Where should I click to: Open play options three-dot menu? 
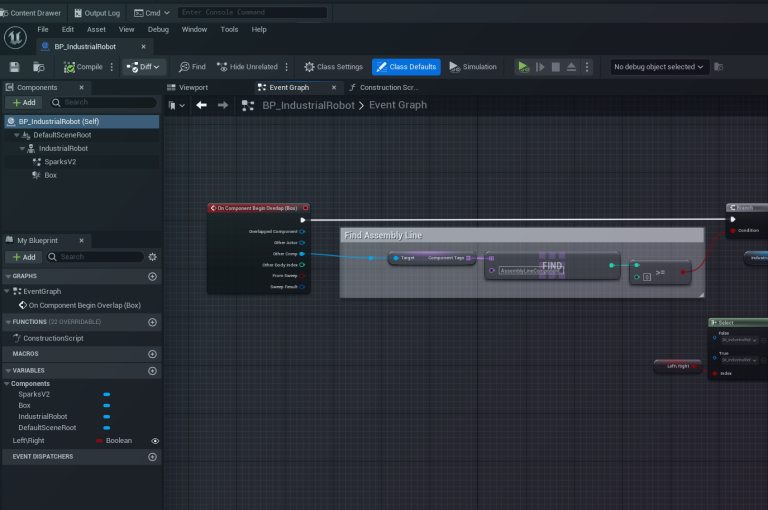(x=587, y=67)
